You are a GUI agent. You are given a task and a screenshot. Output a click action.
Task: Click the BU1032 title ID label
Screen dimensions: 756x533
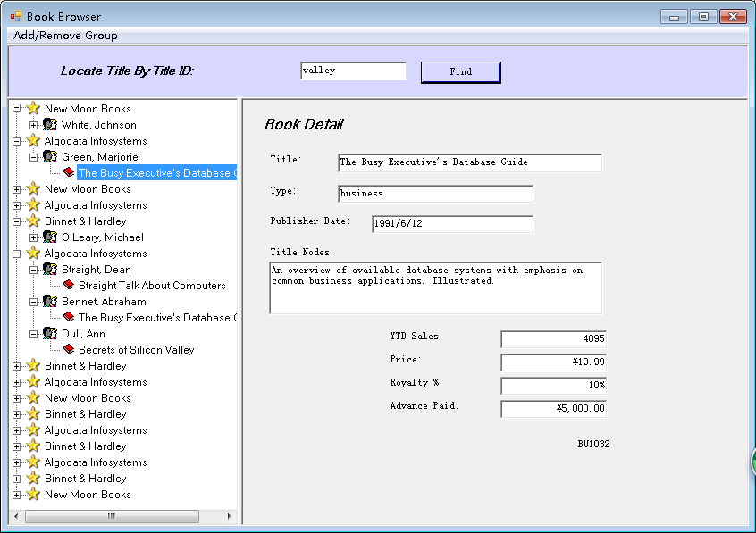click(593, 444)
